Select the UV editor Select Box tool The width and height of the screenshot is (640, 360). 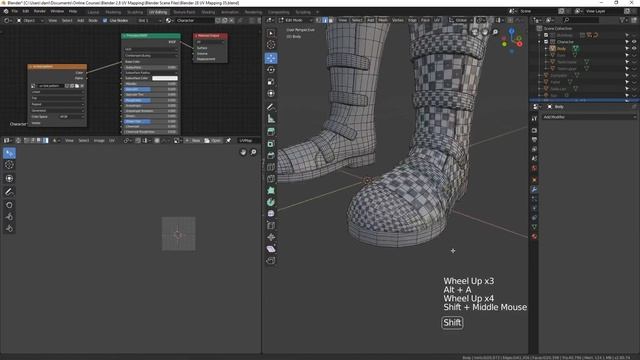[x=9, y=153]
